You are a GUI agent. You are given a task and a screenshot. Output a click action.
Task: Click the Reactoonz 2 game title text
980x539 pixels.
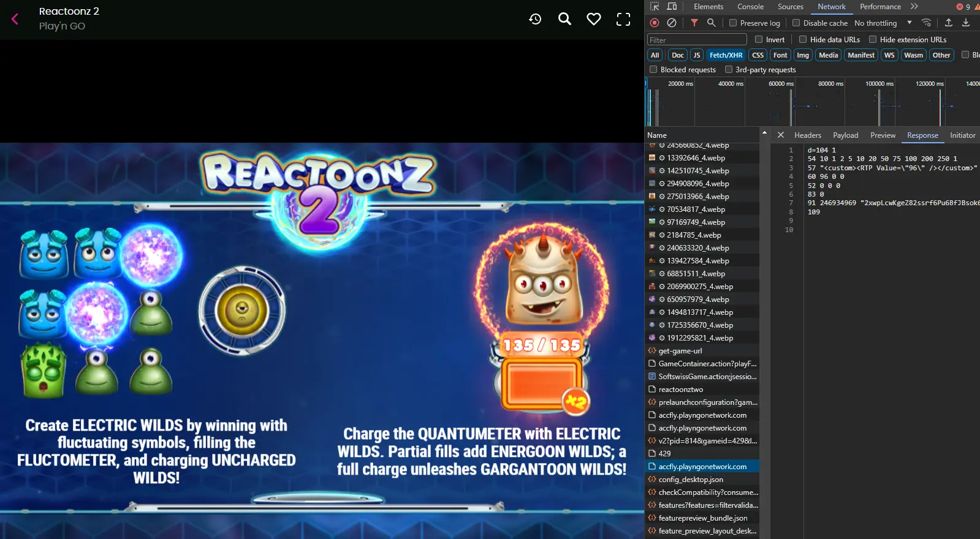tap(69, 11)
